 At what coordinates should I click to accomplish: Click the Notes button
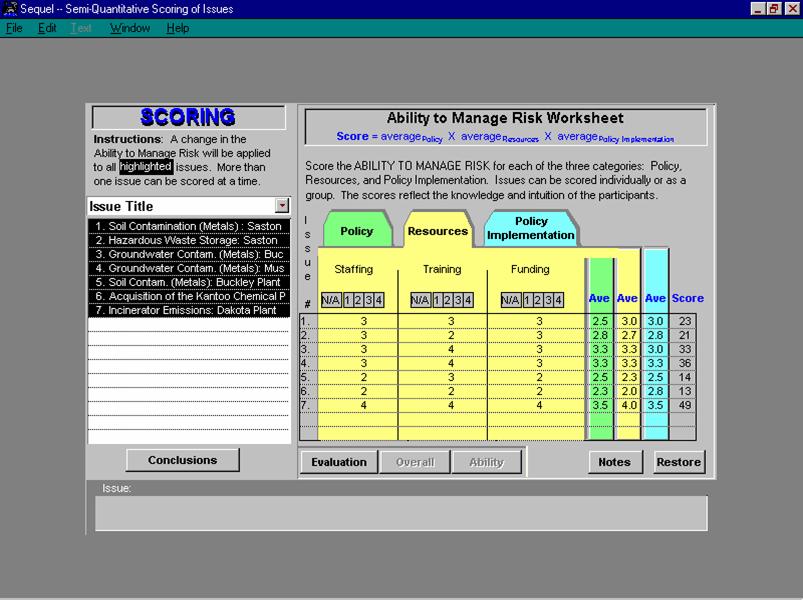(615, 462)
